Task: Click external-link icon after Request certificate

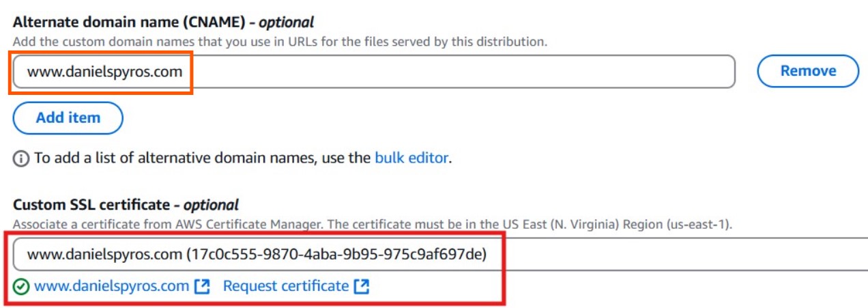Action: (x=362, y=287)
